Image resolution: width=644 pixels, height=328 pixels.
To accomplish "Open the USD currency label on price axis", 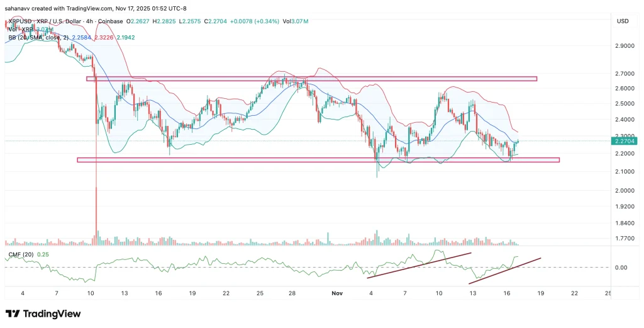I will (x=623, y=21).
